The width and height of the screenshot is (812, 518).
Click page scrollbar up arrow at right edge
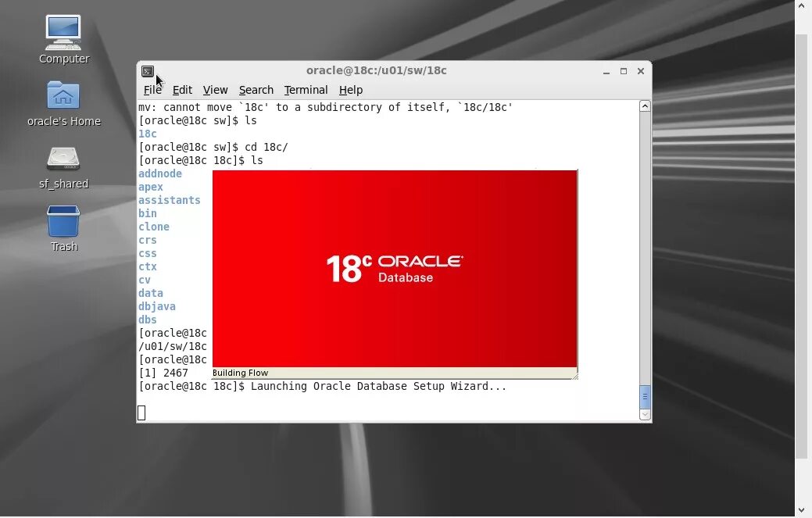[802, 5]
